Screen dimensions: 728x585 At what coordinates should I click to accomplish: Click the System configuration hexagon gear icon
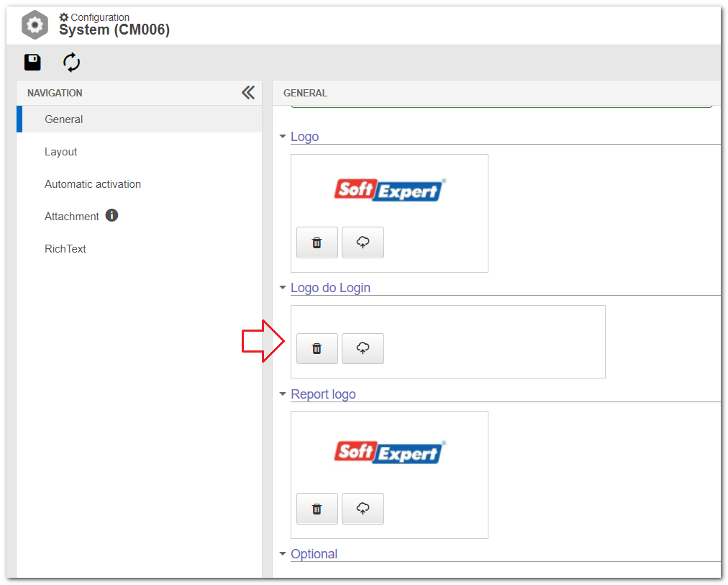(35, 24)
